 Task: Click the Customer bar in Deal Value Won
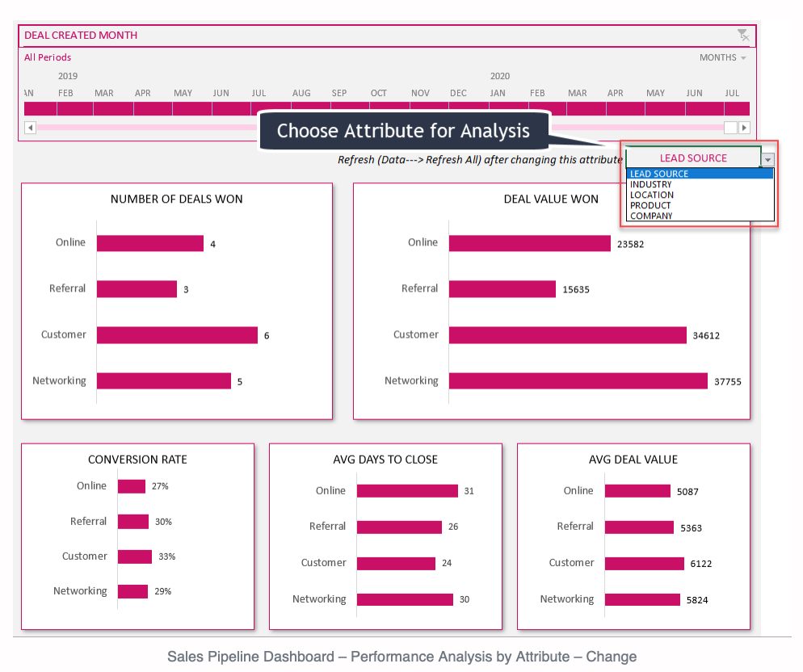[567, 335]
